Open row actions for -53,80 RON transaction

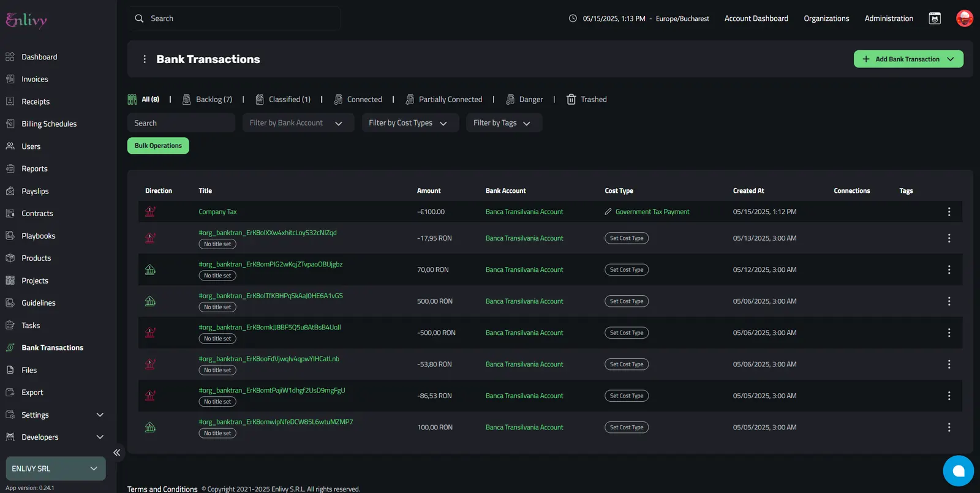coord(949,364)
